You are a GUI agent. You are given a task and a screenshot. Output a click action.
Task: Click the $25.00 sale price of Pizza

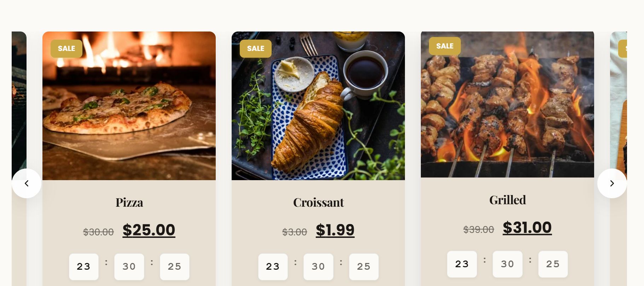coord(149,230)
